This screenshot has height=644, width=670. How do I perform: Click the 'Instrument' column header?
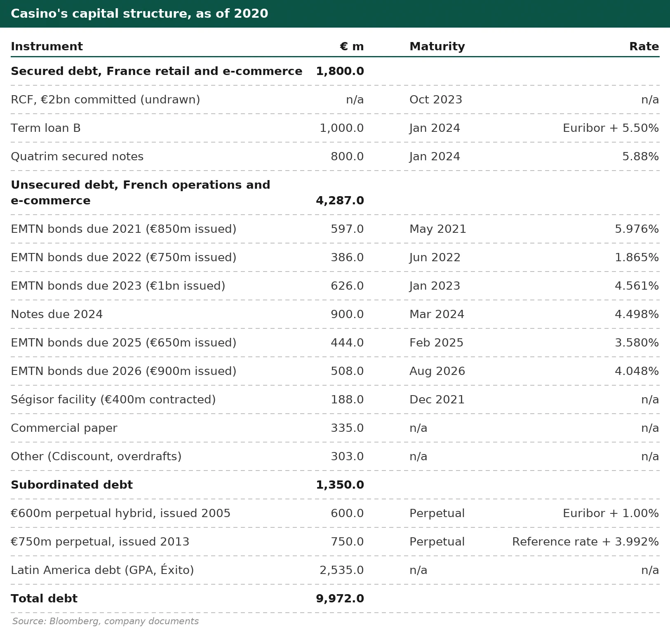click(47, 47)
